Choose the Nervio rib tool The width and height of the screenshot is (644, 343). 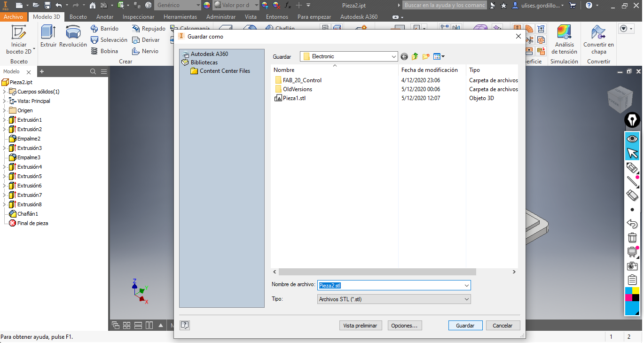(145, 51)
